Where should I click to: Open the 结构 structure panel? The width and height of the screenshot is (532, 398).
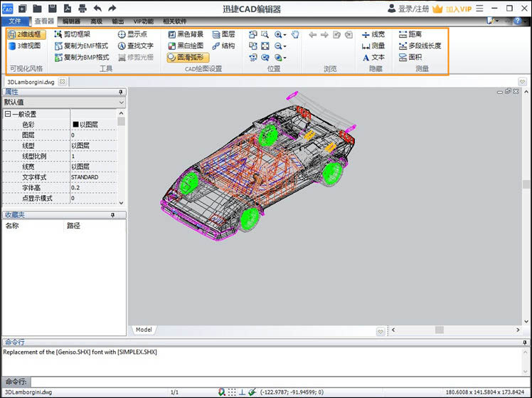223,46
